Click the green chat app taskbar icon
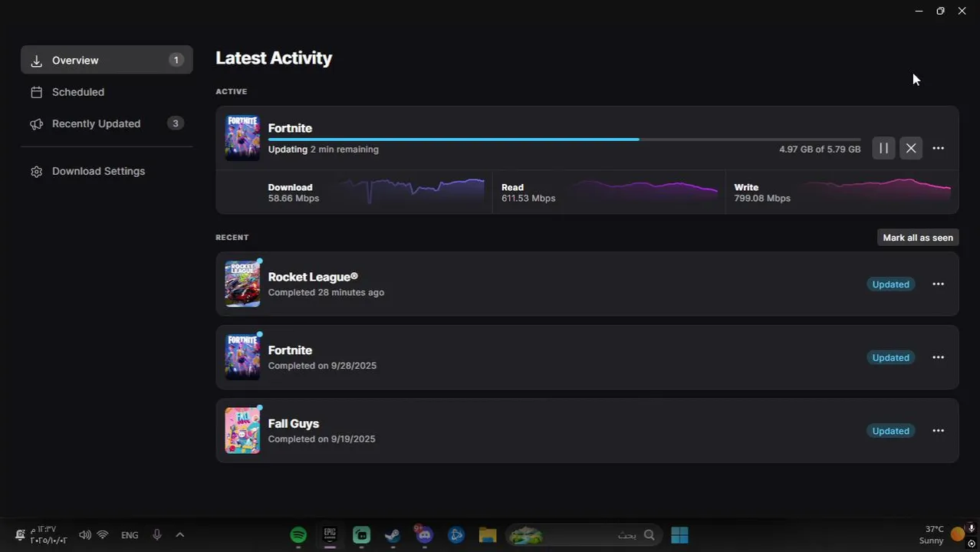The image size is (980, 552). (x=361, y=535)
